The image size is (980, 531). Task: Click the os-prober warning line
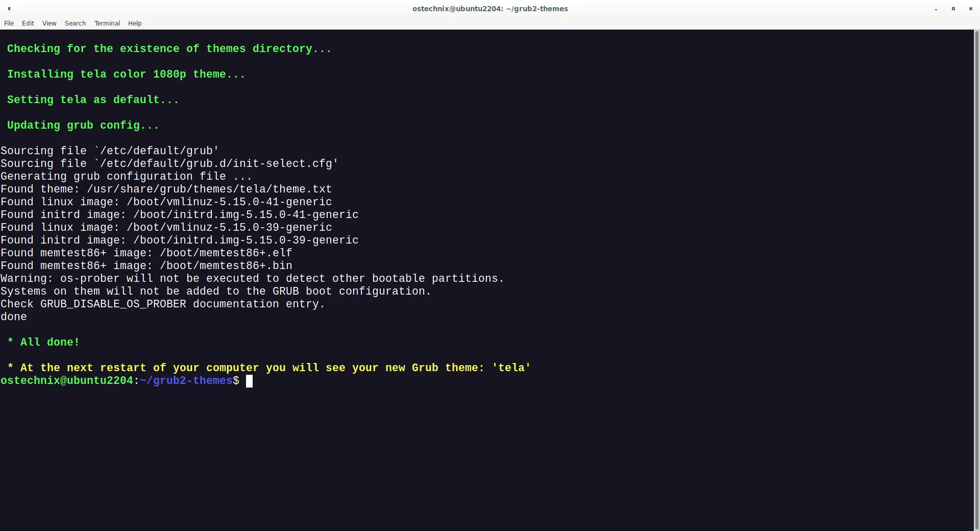(x=252, y=278)
